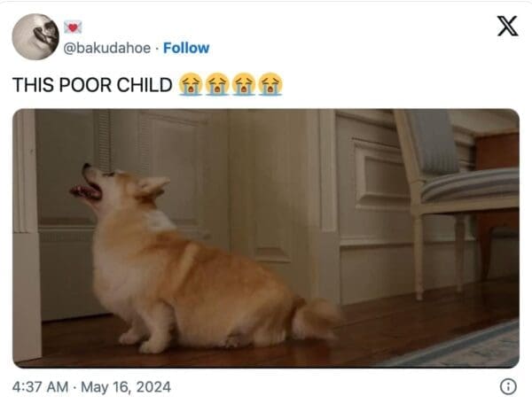Click the corgi's fluffy tail in photo
The image size is (532, 404).
[x=316, y=319]
